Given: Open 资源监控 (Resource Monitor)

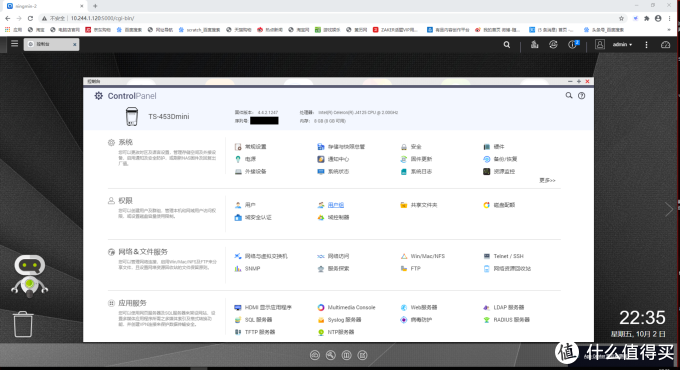Looking at the screenshot, I should (x=499, y=171).
